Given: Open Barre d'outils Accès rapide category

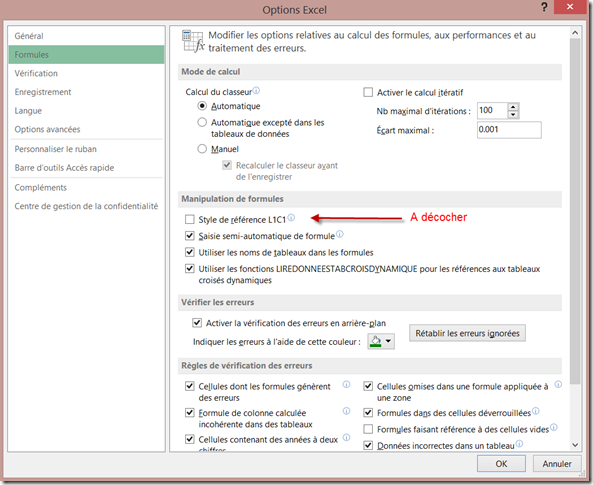Looking at the screenshot, I should [86, 168].
